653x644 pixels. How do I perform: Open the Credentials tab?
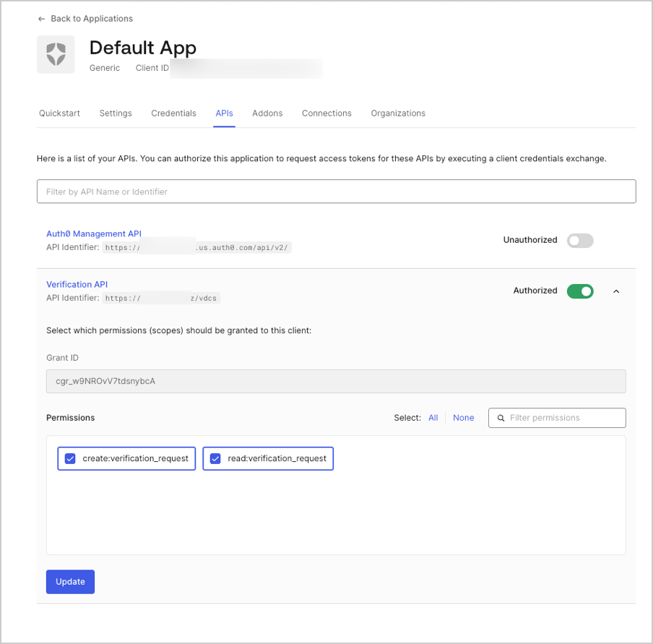click(x=173, y=113)
